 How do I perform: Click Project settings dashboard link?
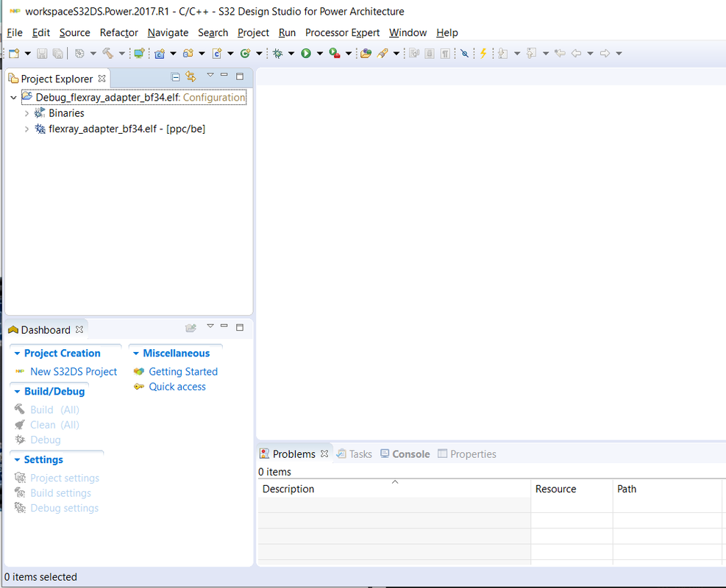point(65,478)
